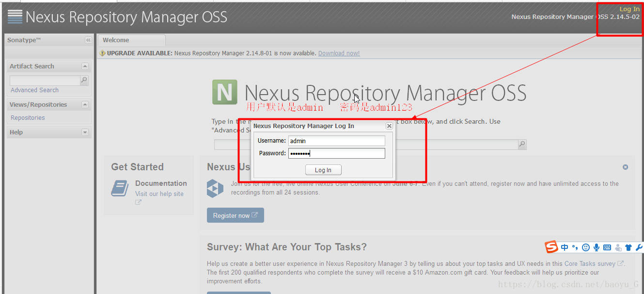The height and width of the screenshot is (294, 644).
Task: Switch Sogou Chinese/English mode icon
Action: [565, 247]
